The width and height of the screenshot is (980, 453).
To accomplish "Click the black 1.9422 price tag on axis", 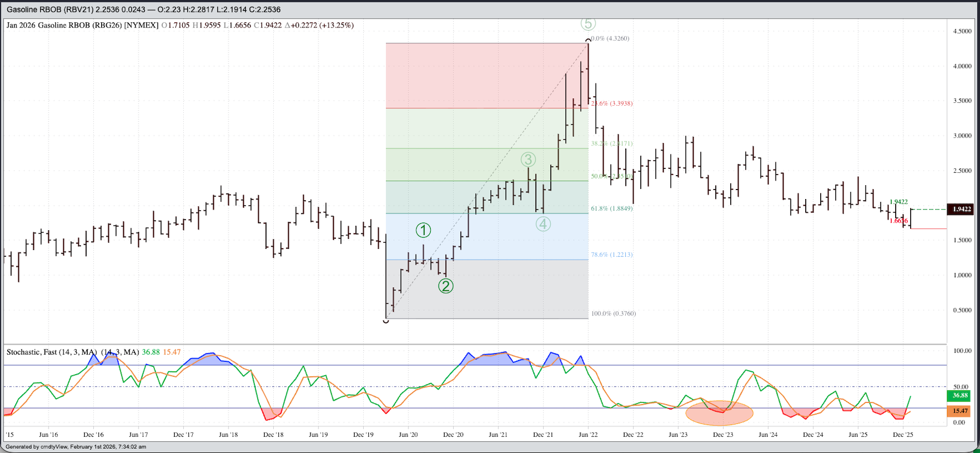I will [x=960, y=209].
